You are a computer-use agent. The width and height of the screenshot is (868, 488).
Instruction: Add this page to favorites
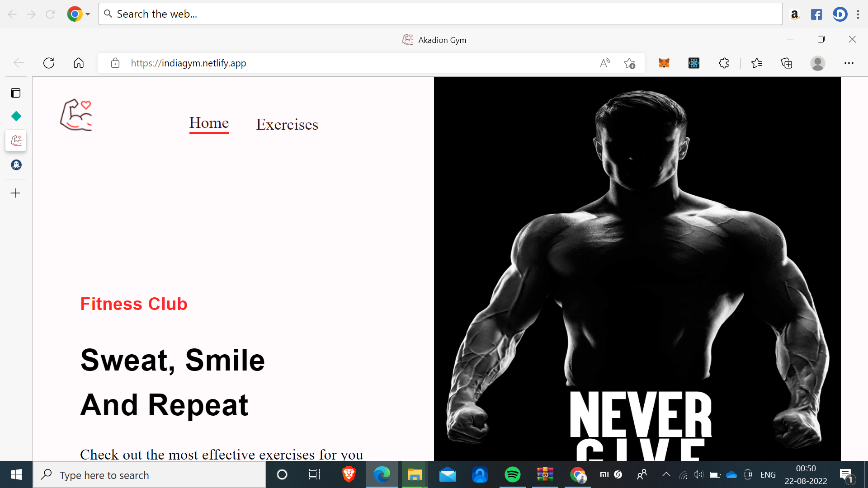click(629, 63)
